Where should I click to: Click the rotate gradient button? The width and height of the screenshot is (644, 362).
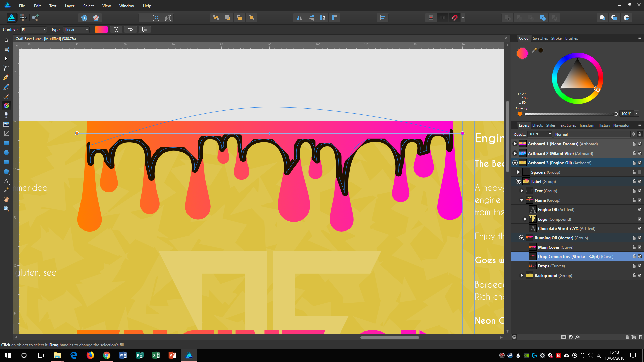pyautogui.click(x=116, y=30)
